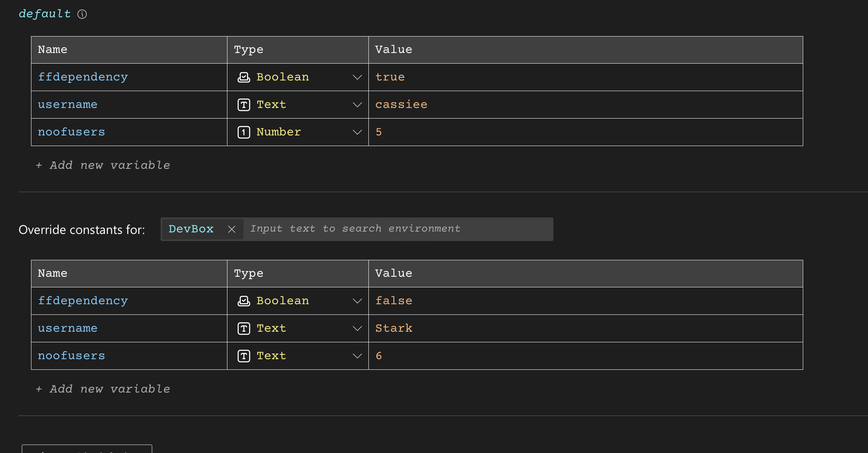The height and width of the screenshot is (453, 868).
Task: Add new variable to default constants
Action: coord(103,165)
